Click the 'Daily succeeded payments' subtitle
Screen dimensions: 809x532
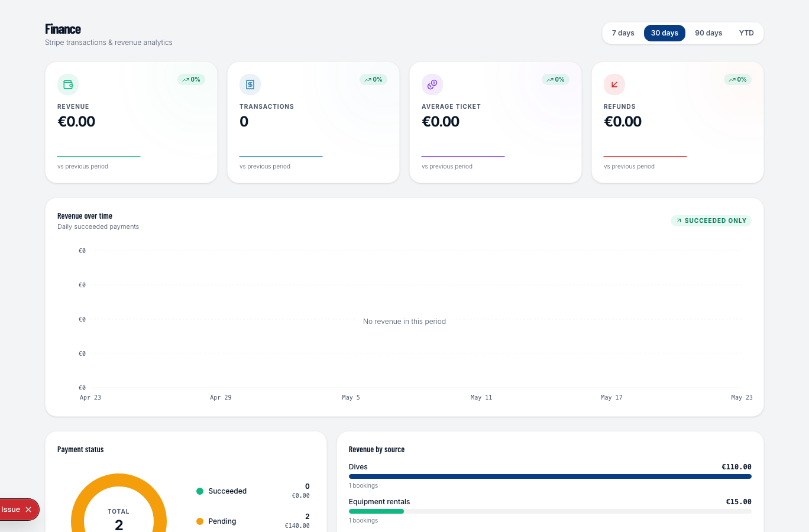[98, 227]
